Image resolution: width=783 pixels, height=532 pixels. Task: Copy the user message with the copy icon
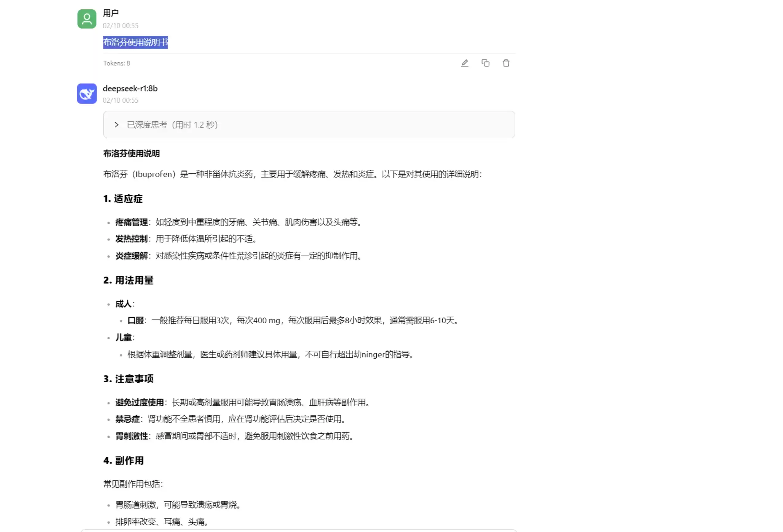(x=485, y=63)
